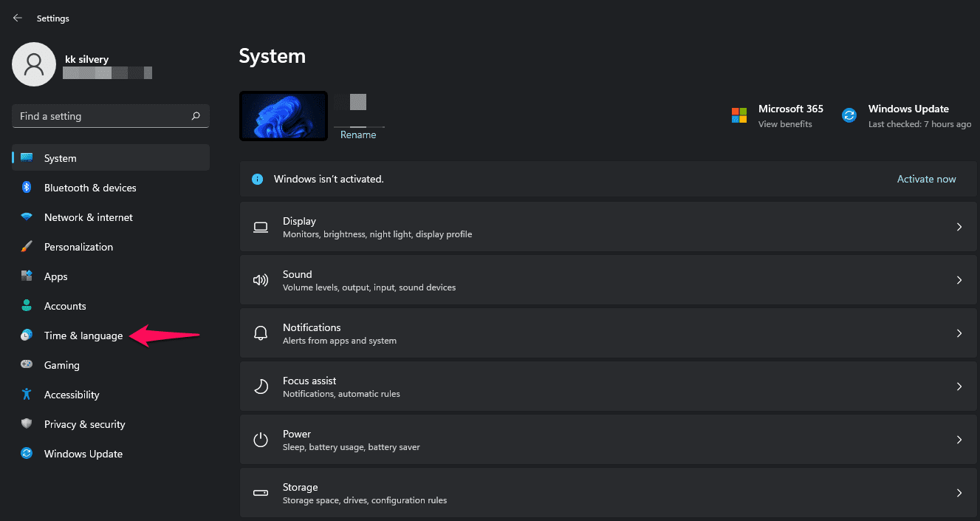Click the search magnifier in Find a setting

(196, 116)
